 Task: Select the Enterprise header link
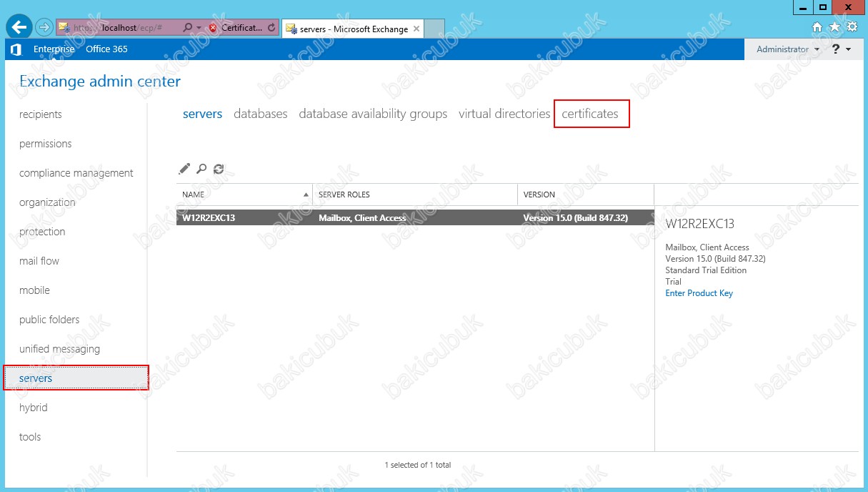pos(54,49)
